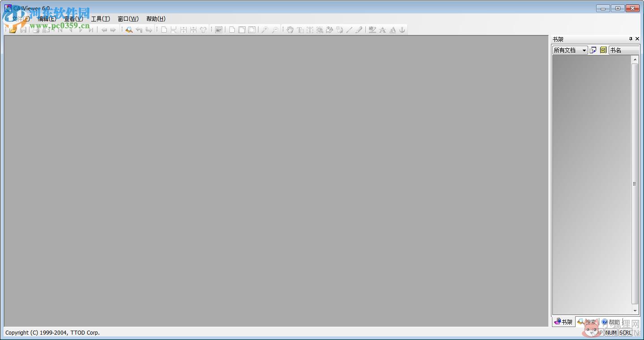Maximize the CAJViewer window

(x=618, y=8)
